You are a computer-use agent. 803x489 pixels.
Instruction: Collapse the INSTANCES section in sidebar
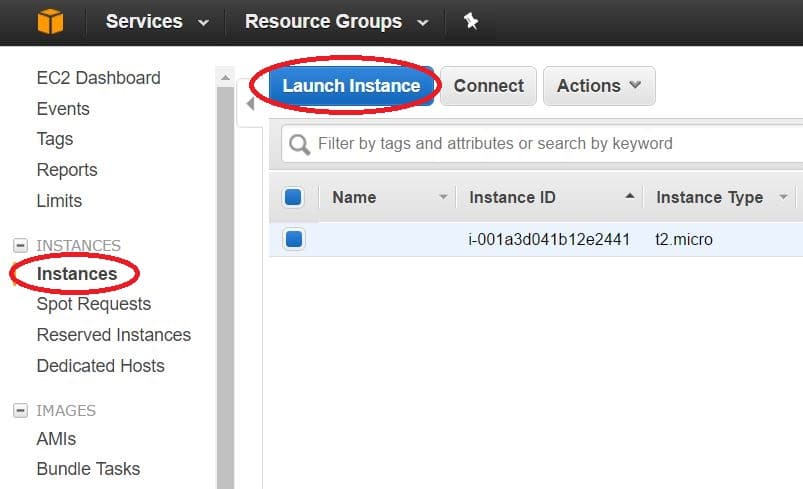coord(19,245)
